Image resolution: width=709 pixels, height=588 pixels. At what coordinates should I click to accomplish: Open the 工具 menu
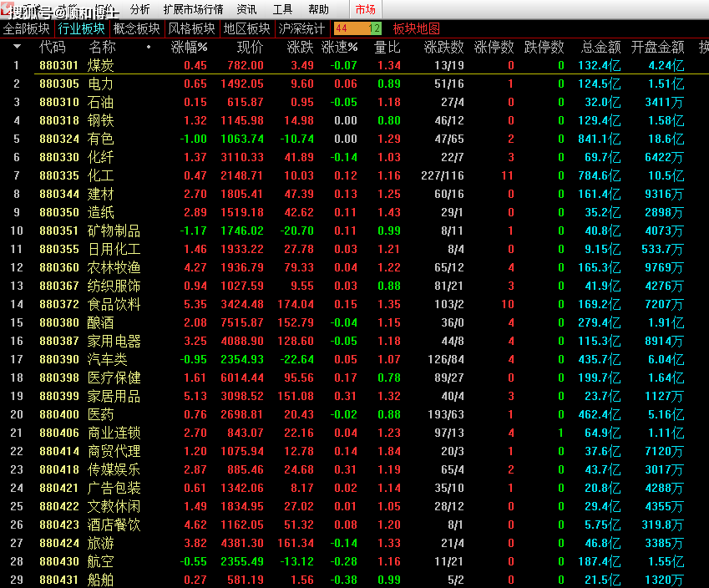click(x=283, y=9)
